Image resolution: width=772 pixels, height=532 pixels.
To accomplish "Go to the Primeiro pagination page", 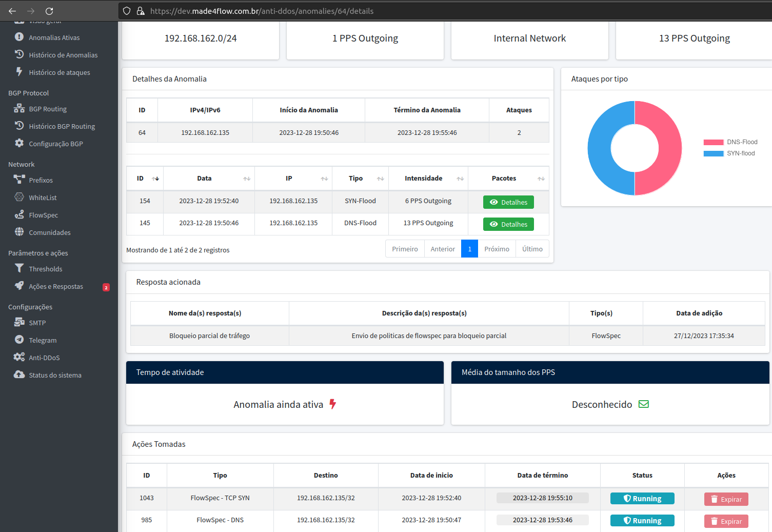I will coord(405,249).
